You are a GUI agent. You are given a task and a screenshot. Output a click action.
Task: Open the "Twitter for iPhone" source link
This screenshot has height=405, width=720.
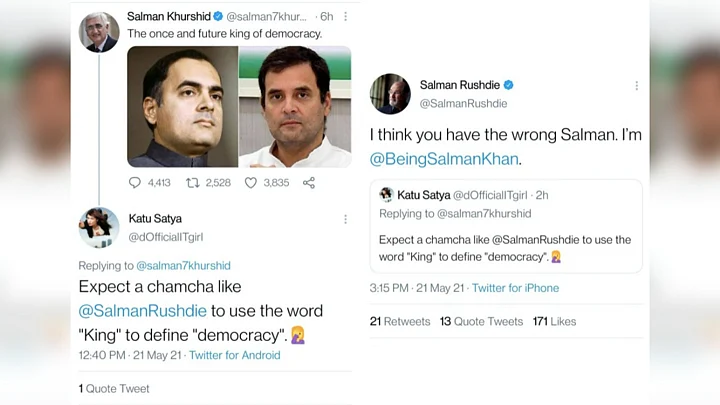point(515,288)
